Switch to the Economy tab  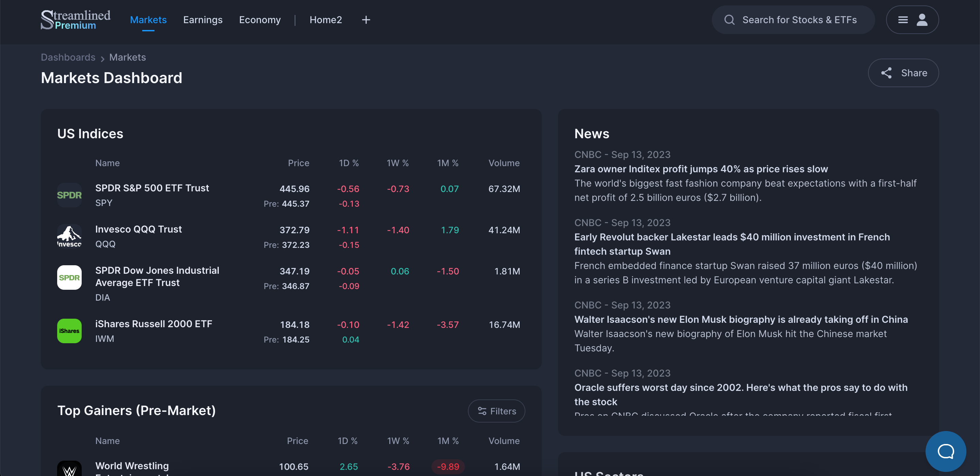pyautogui.click(x=259, y=20)
